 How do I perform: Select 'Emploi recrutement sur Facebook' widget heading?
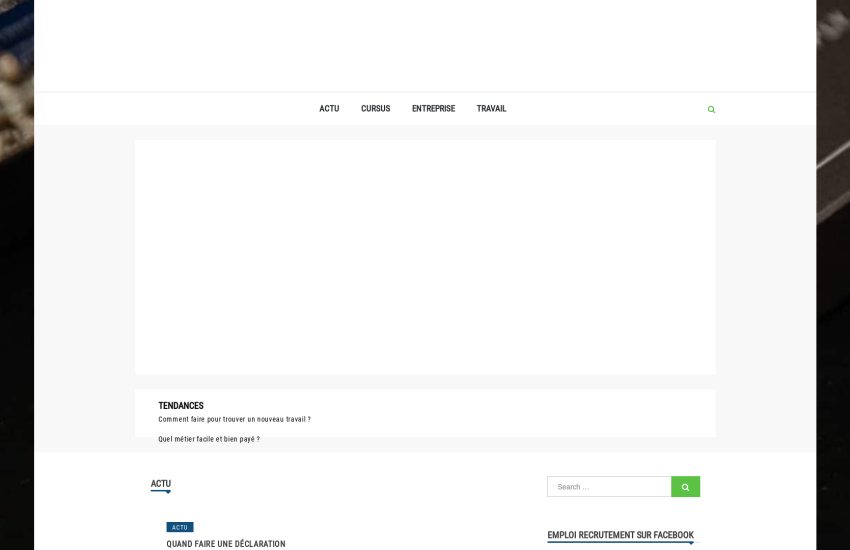pyautogui.click(x=620, y=535)
